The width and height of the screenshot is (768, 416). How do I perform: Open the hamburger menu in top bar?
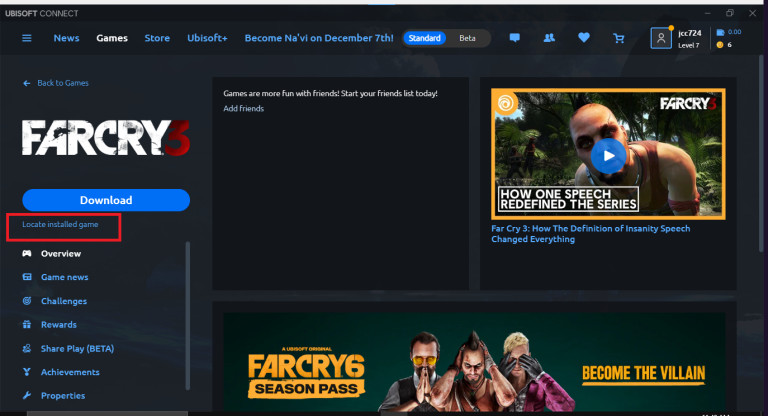click(x=27, y=38)
